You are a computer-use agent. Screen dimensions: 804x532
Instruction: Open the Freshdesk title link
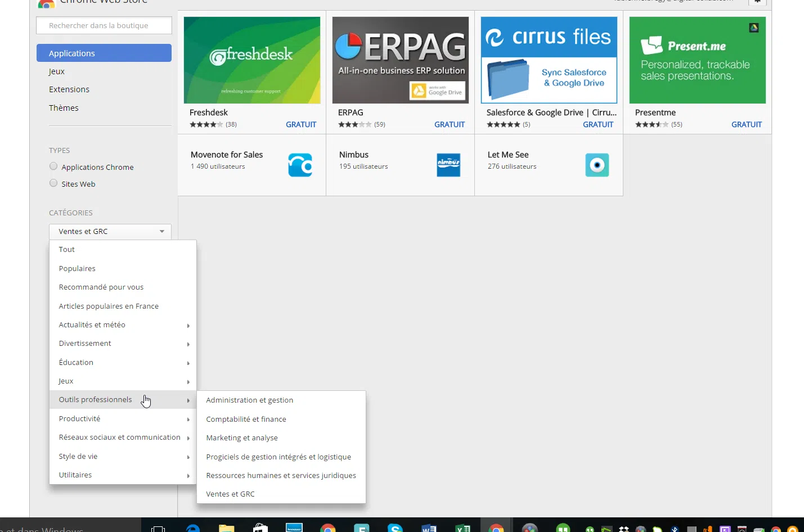click(x=209, y=112)
